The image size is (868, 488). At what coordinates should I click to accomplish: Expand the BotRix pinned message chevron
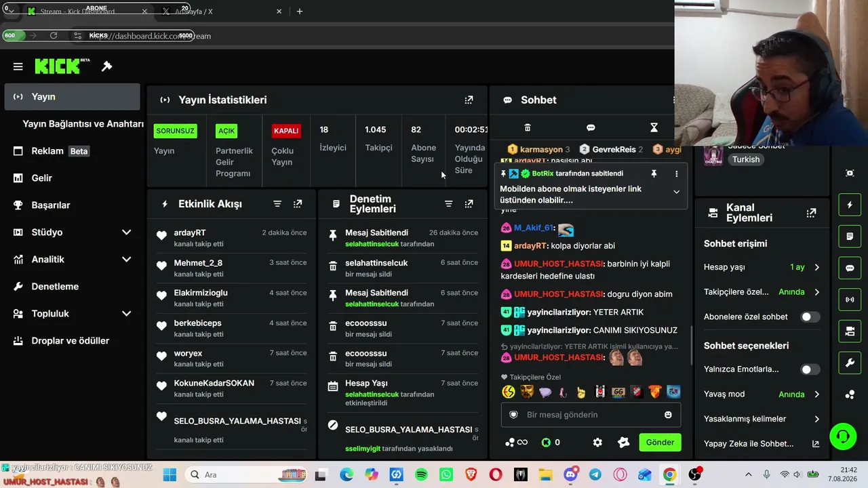pos(676,192)
